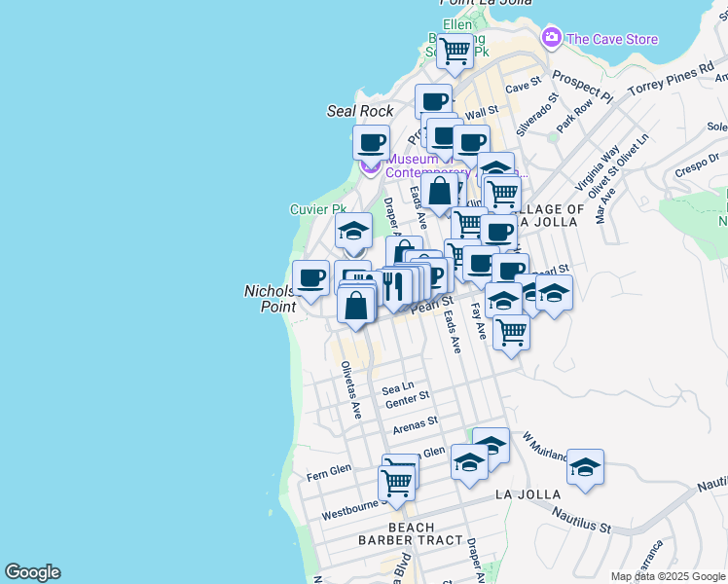Screen dimensions: 728x584
Task: Click 'The Cave Store' label
Action: coord(612,39)
